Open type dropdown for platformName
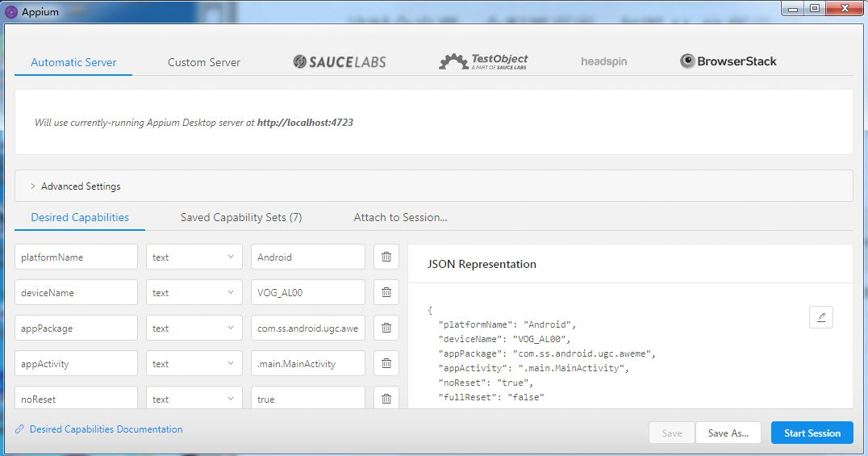 (x=194, y=257)
